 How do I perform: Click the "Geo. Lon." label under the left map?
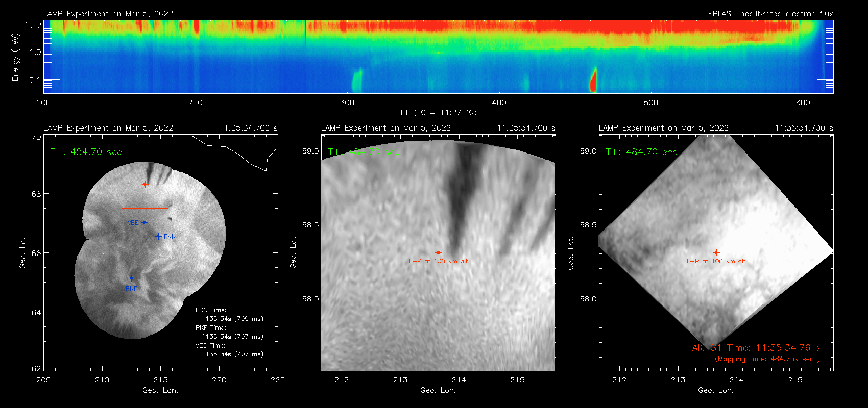(160, 390)
